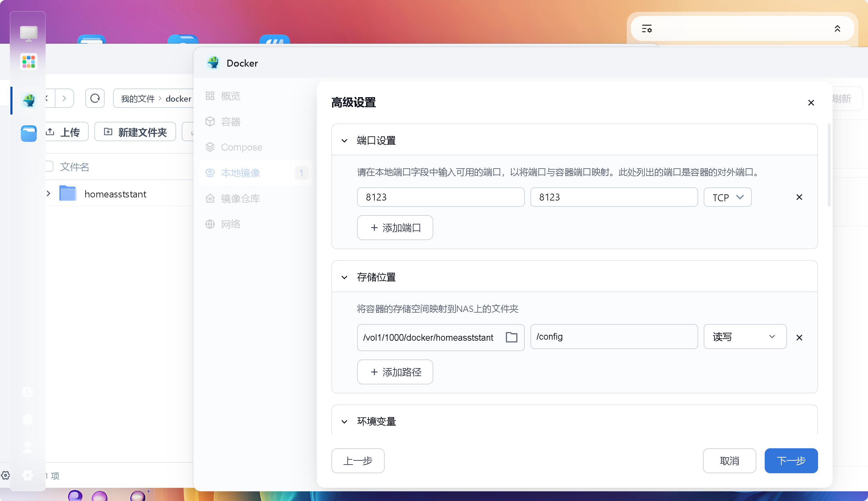This screenshot has width=868, height=501.
Task: Click the homeasststant folder icon
Action: tap(68, 193)
